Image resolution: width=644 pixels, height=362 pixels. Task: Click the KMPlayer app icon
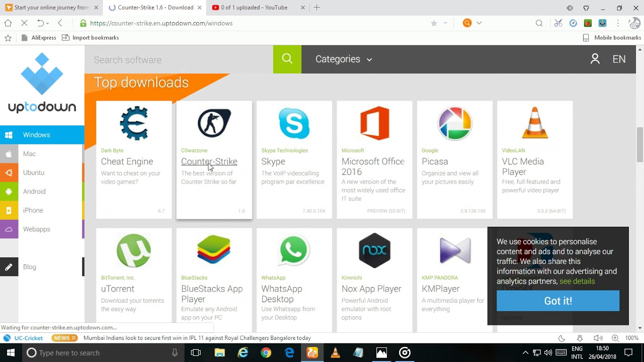point(455,250)
